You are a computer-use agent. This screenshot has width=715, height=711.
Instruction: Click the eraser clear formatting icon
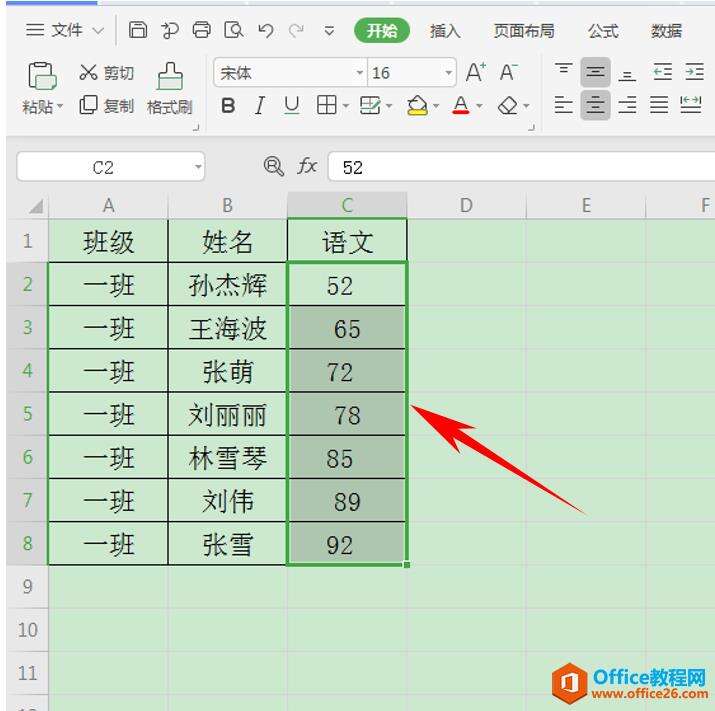point(508,106)
